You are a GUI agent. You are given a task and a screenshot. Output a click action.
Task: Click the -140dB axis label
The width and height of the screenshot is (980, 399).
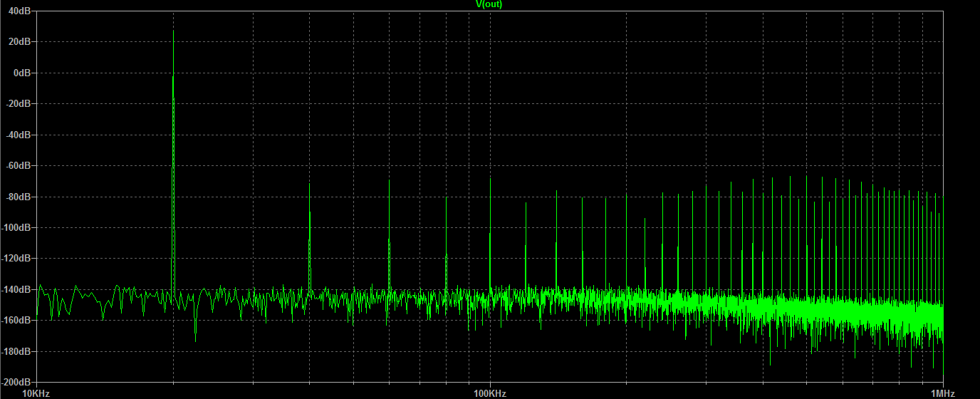17,289
